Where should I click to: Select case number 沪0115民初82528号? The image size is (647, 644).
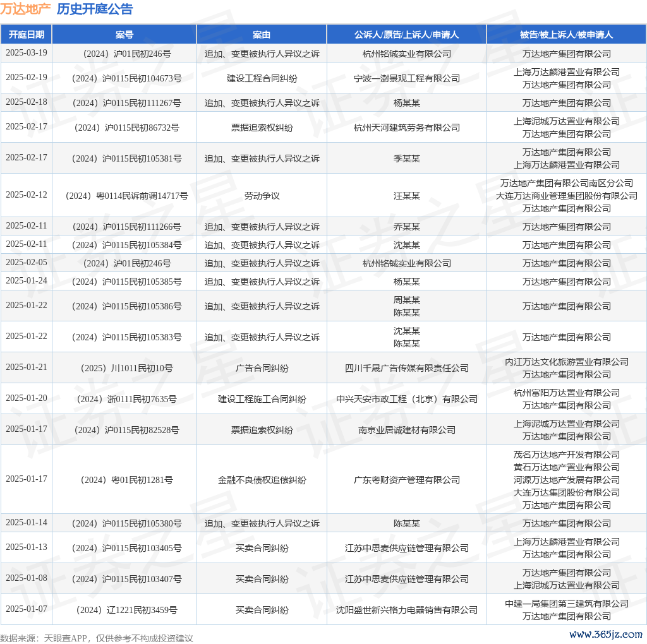(126, 430)
